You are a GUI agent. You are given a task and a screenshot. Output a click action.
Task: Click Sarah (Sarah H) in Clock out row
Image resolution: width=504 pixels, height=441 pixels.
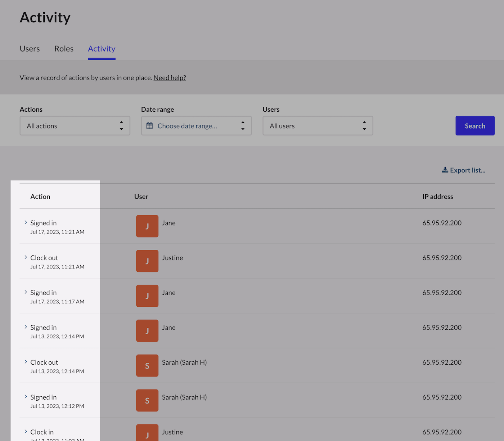(184, 362)
